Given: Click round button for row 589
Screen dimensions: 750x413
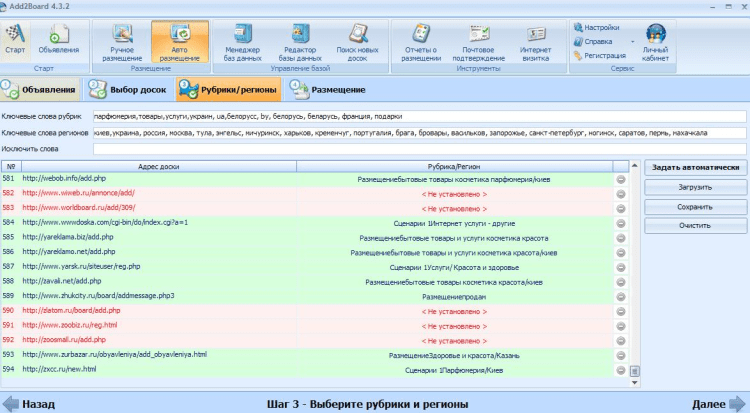Looking at the screenshot, I should pos(621,297).
